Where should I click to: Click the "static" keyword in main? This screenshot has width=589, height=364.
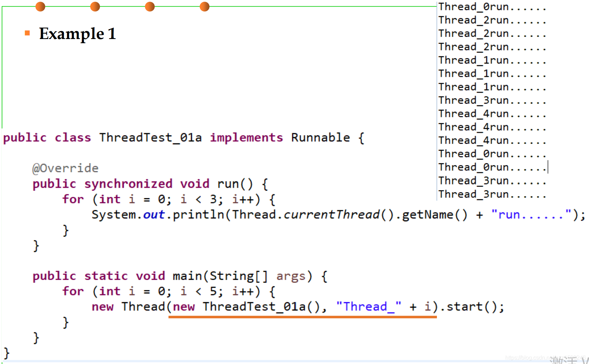(x=106, y=276)
